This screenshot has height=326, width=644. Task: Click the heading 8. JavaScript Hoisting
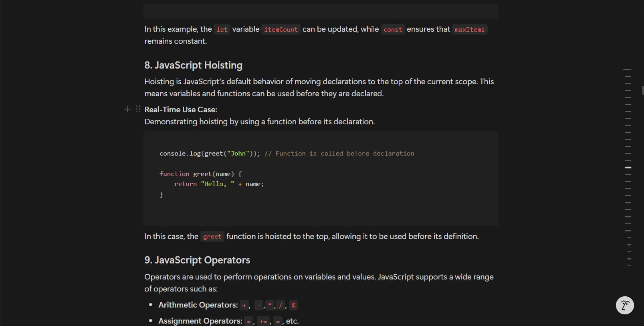point(193,65)
